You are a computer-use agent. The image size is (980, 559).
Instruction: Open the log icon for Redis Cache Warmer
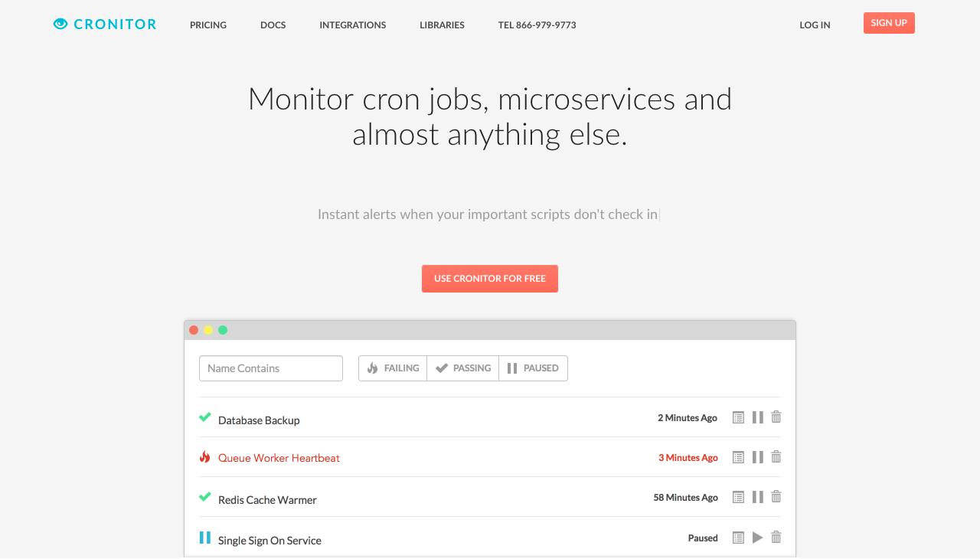click(x=738, y=497)
